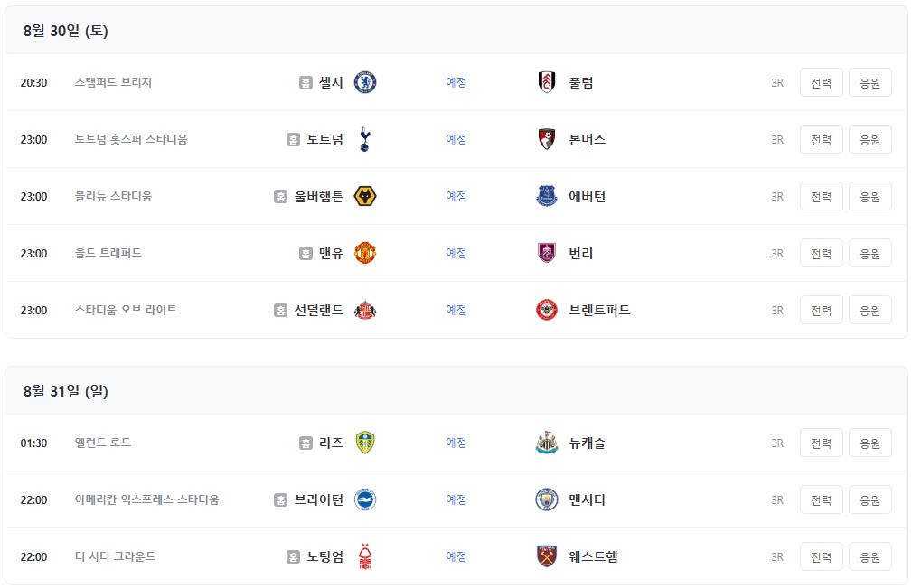Click the Chelsea club crest
This screenshot has width=912, height=588.
click(364, 82)
